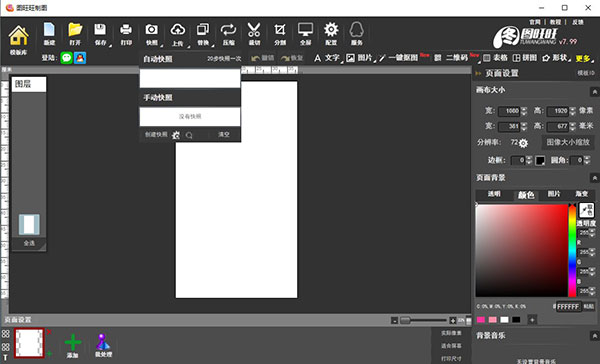This screenshot has width=600, height=364.
Task: Collapse the canvas size section
Action: (x=594, y=91)
